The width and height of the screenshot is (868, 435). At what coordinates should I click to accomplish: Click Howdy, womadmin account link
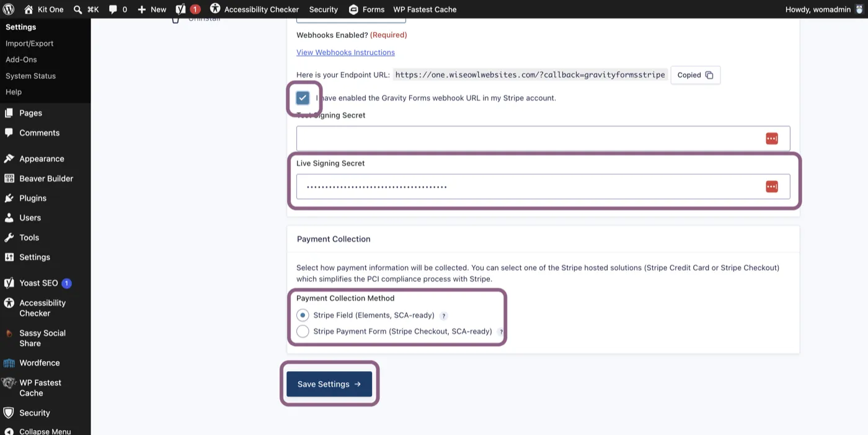[x=825, y=9]
